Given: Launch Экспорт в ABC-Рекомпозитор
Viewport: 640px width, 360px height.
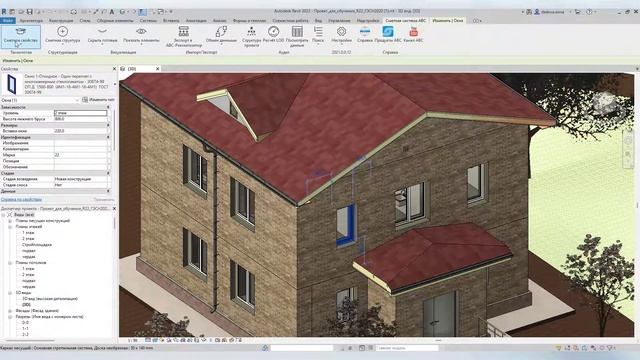Looking at the screenshot, I should click(x=184, y=36).
